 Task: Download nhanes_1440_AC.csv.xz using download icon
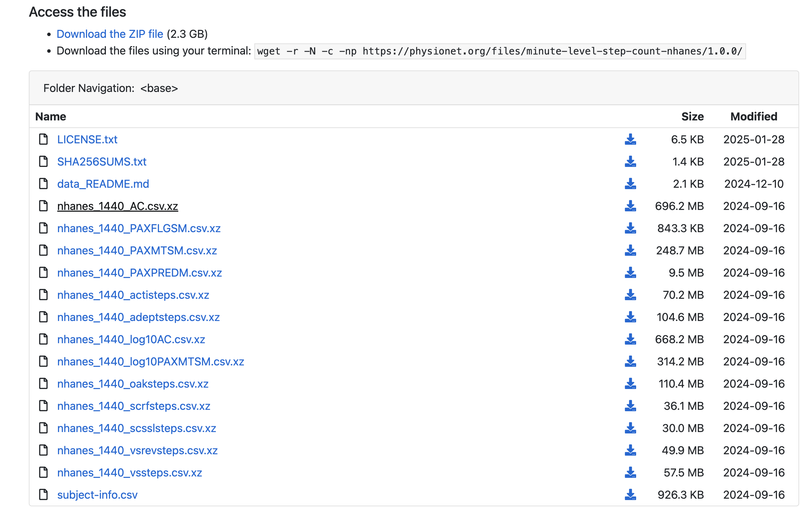click(630, 206)
